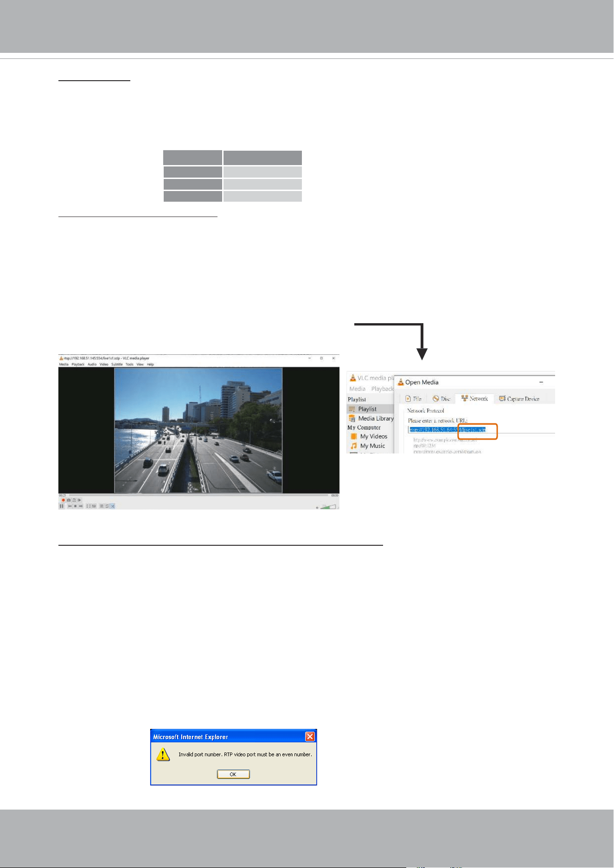Screen dimensions: 614x868
Task: Select My Music in the sidebar
Action: (372, 446)
